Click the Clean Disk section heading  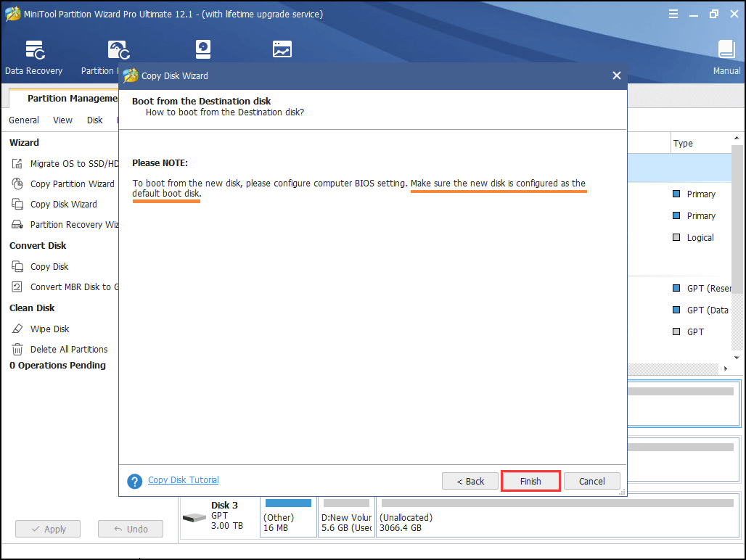pos(32,308)
